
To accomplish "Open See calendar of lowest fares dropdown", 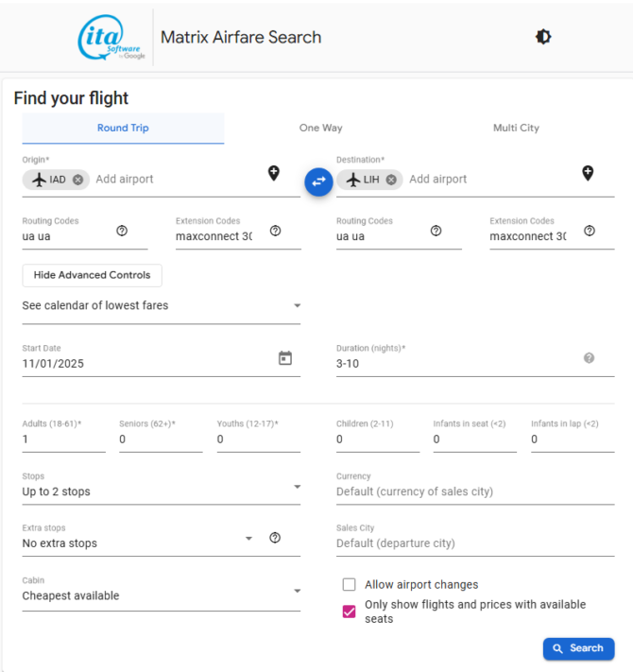I will (161, 305).
